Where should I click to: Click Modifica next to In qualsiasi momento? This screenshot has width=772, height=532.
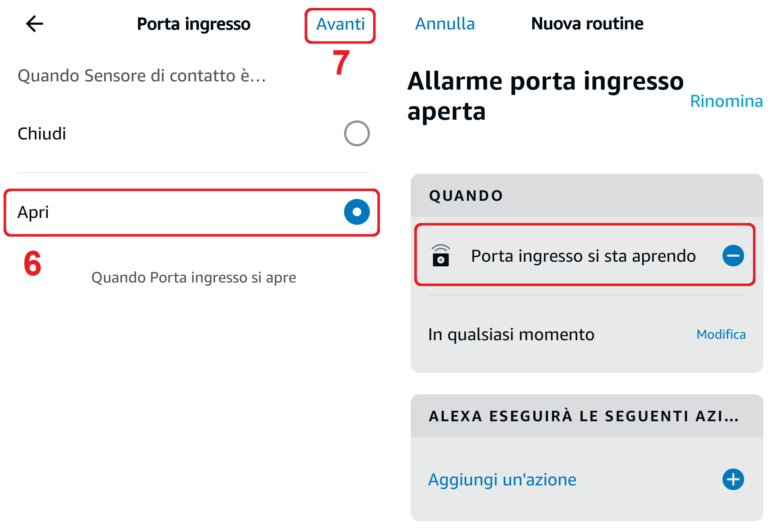[721, 334]
